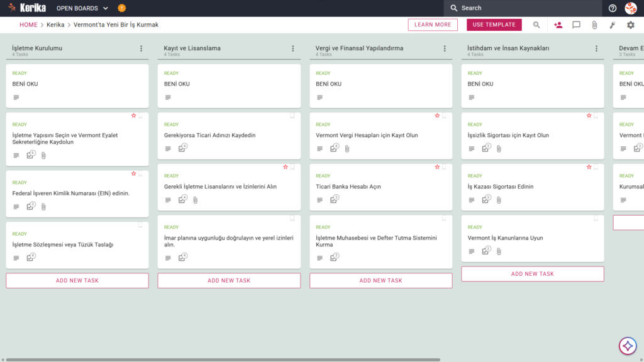Select the İşletme Kurulumu column title

37,48
